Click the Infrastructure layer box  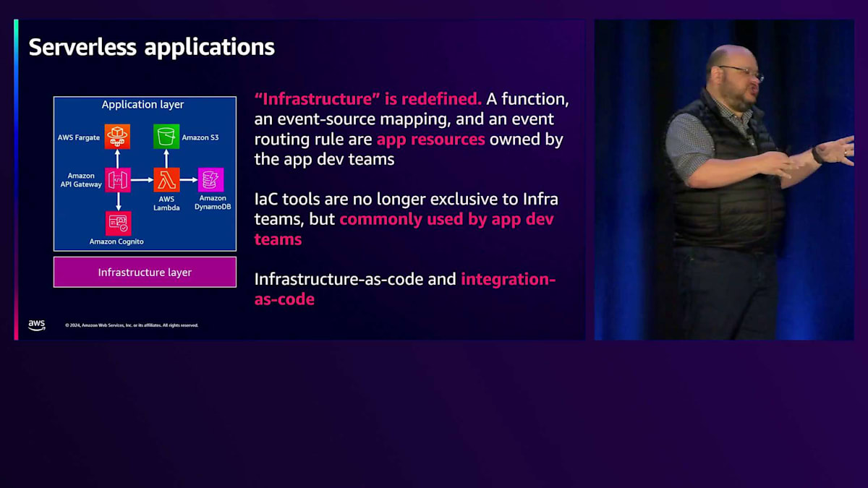point(145,273)
